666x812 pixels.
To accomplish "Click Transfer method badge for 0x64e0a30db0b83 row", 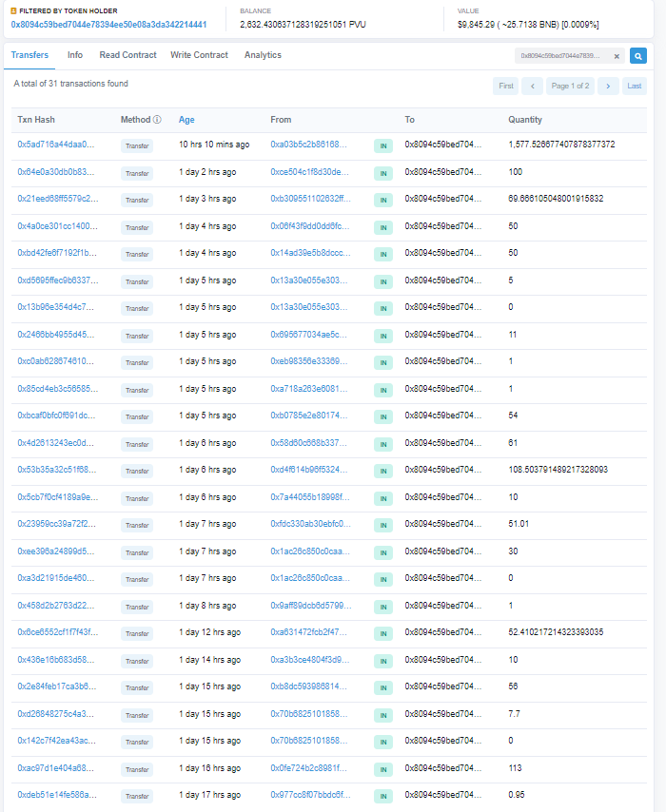I will point(137,173).
